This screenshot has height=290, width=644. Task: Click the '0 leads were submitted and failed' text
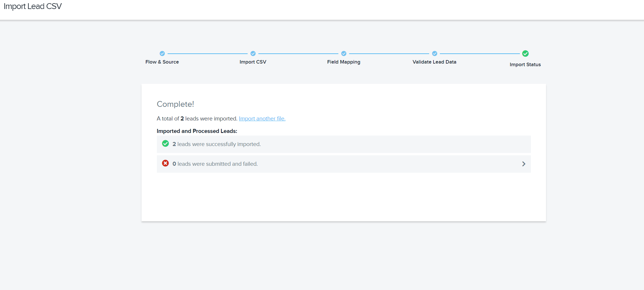point(215,164)
